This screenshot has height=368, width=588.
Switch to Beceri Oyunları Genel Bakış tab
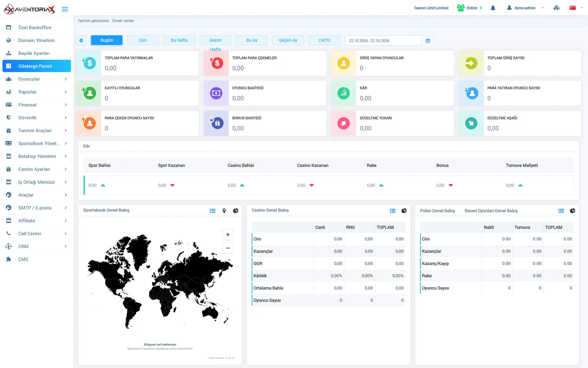pyautogui.click(x=491, y=211)
